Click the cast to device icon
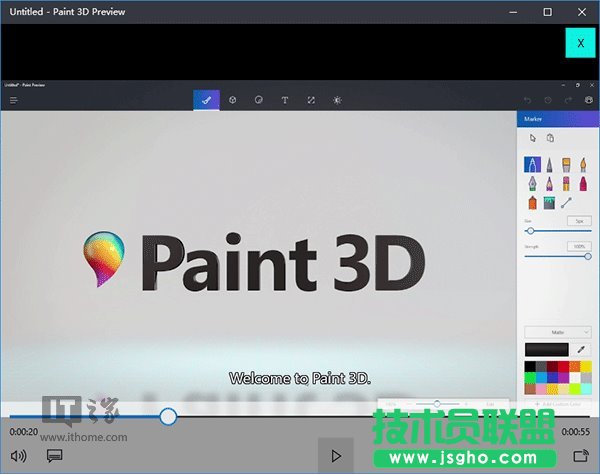This screenshot has width=600, height=474. [581, 456]
